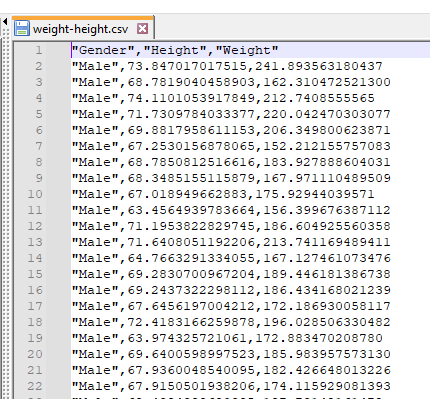Click the row with height 67.2530156878065
Viewport: 430px width, 399px height.
pyautogui.click(x=231, y=146)
